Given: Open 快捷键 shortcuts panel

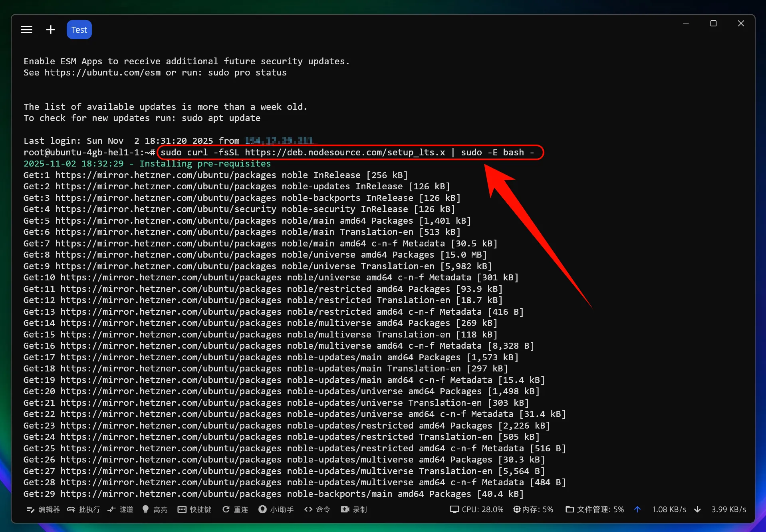Looking at the screenshot, I should tap(194, 509).
